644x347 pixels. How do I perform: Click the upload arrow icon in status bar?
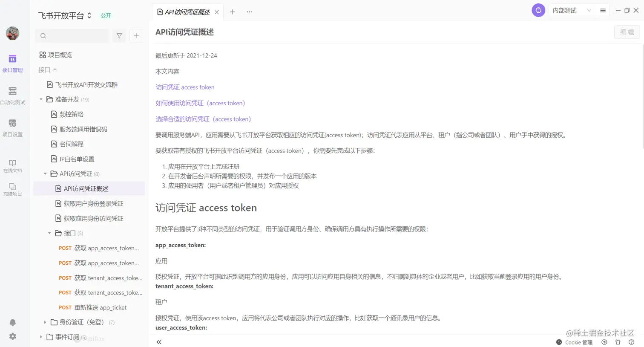coord(604,342)
